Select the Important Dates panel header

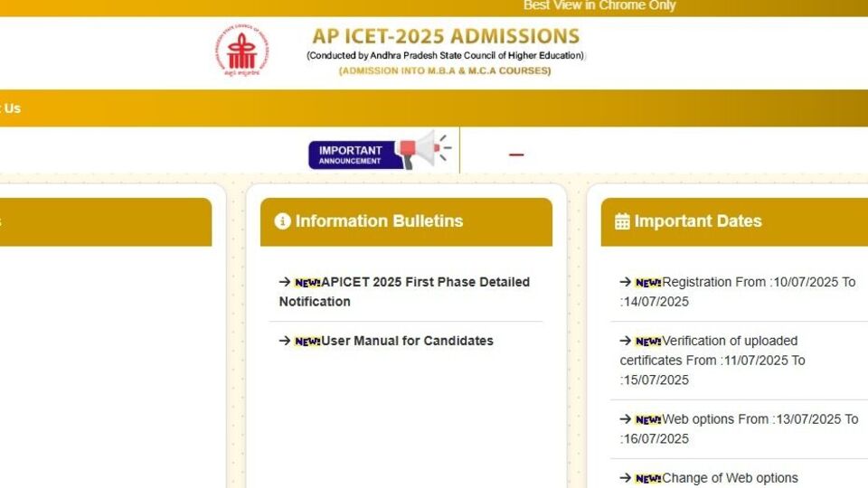tap(734, 221)
